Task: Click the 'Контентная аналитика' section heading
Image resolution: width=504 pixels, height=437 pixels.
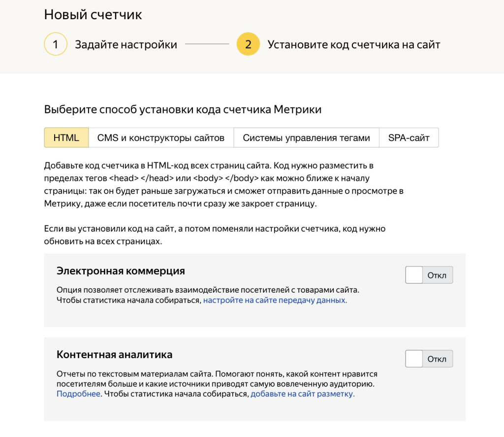Action: click(114, 355)
